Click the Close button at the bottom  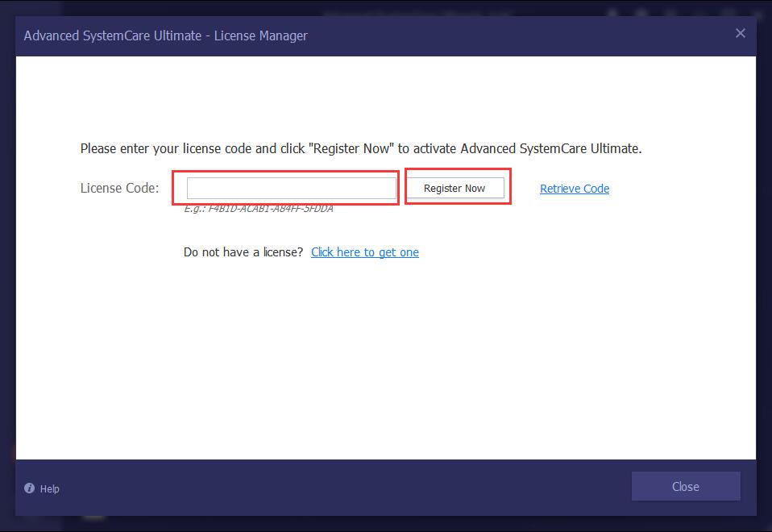coord(686,486)
